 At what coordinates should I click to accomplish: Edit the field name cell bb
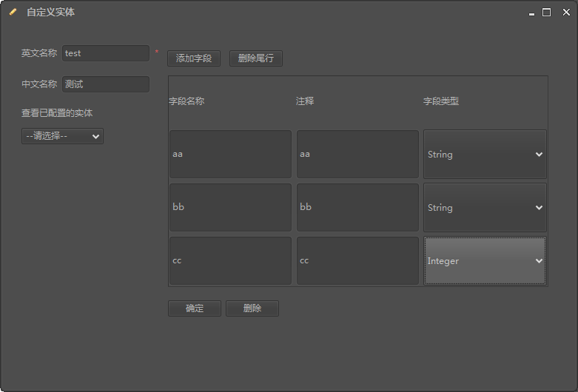pos(230,207)
